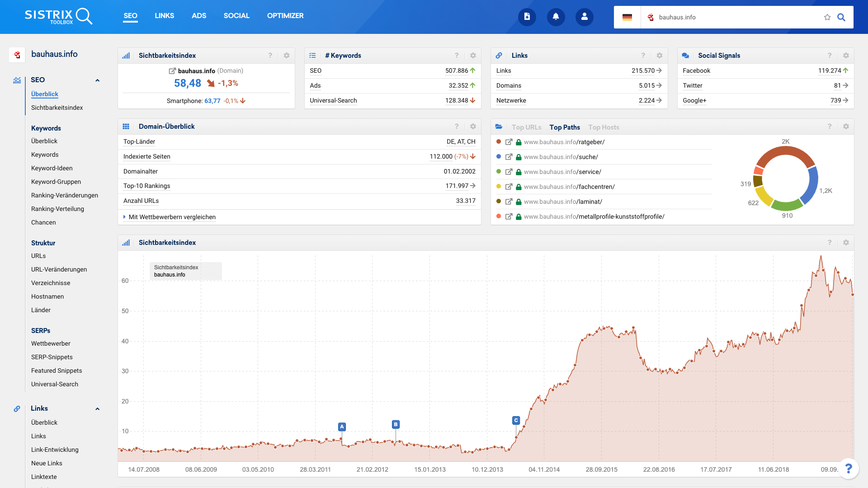Viewport: 868px width, 488px height.
Task: Open Ranking-Veränderungen in the sidebar
Action: coord(64,195)
